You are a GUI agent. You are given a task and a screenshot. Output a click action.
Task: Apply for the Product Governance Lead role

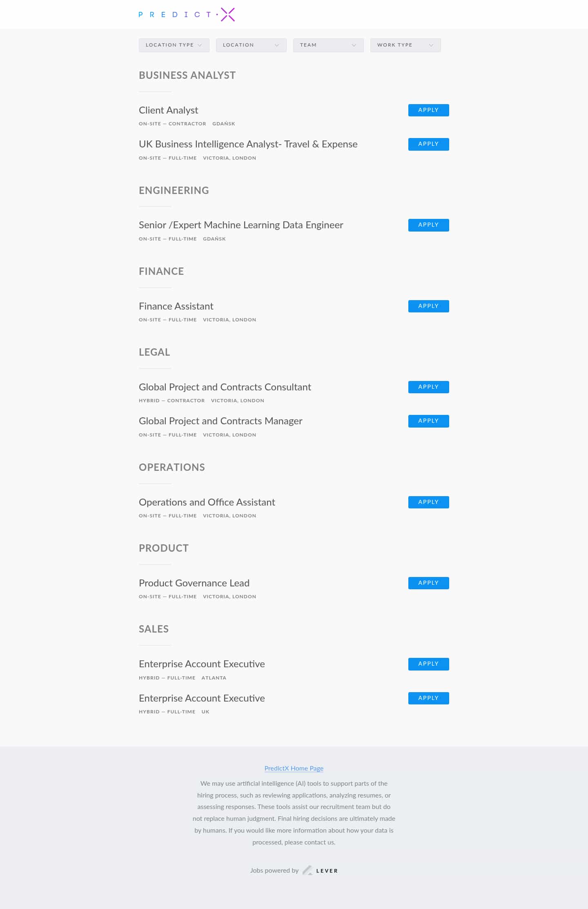[x=428, y=583]
